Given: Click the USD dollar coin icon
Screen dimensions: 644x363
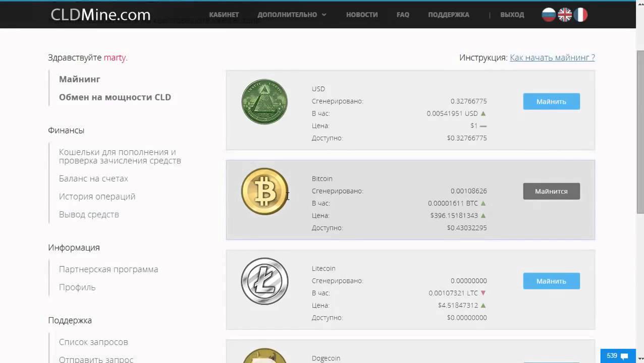Looking at the screenshot, I should [x=264, y=101].
